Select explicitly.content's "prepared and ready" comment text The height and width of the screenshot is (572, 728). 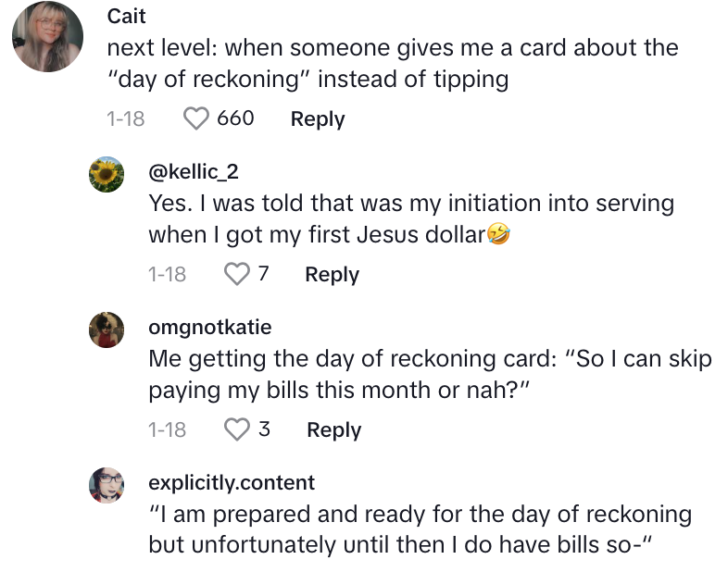click(420, 529)
